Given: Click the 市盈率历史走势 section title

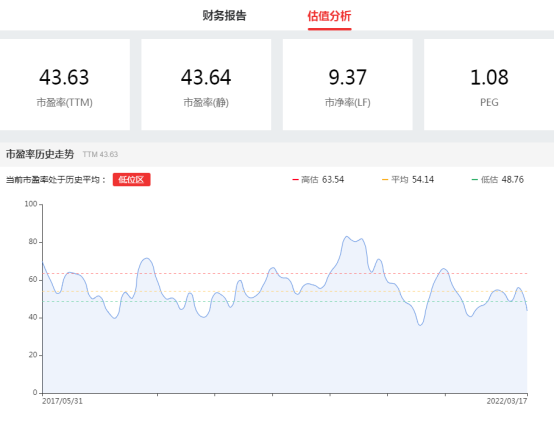Looking at the screenshot, I should pyautogui.click(x=40, y=154).
